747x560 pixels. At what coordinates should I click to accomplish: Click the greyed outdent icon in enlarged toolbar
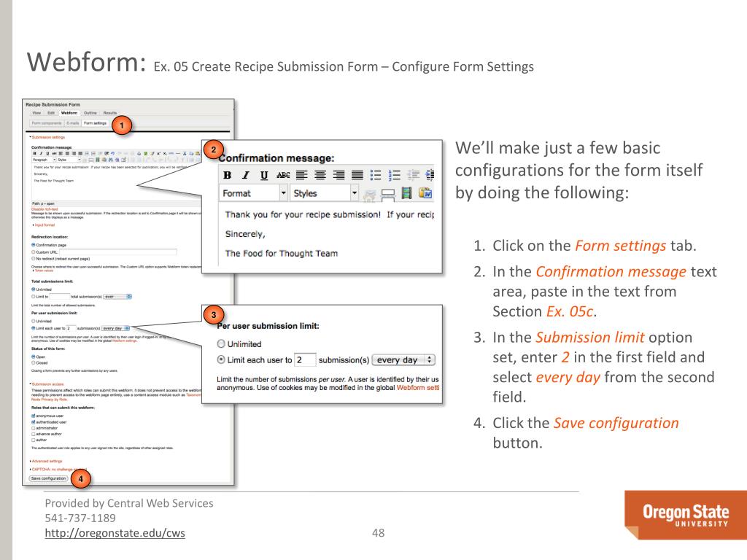tap(413, 175)
